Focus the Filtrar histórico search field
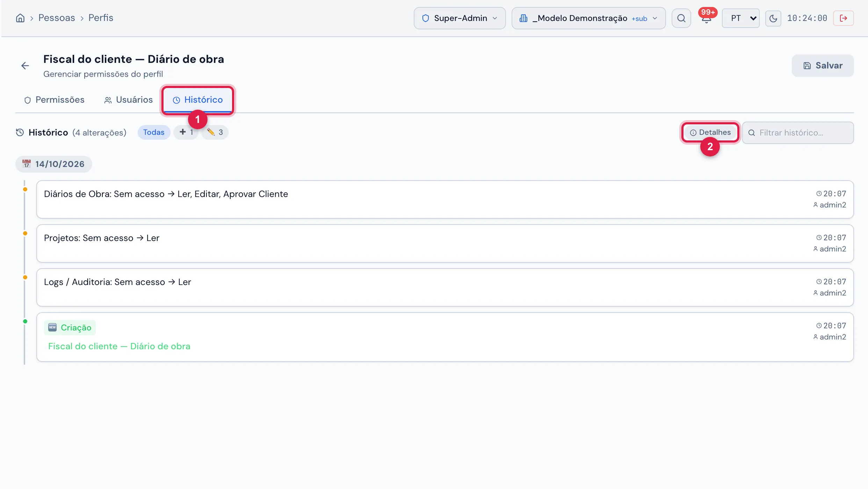This screenshot has width=868, height=489. [x=798, y=133]
